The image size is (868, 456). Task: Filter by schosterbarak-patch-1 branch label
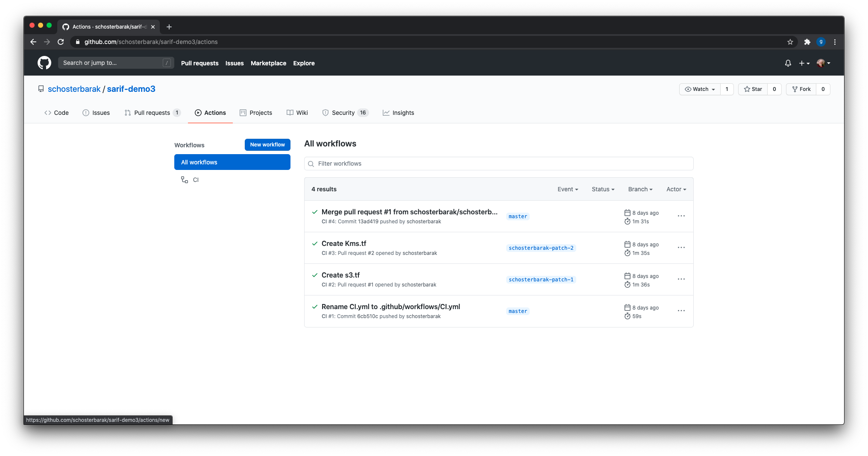coord(541,280)
